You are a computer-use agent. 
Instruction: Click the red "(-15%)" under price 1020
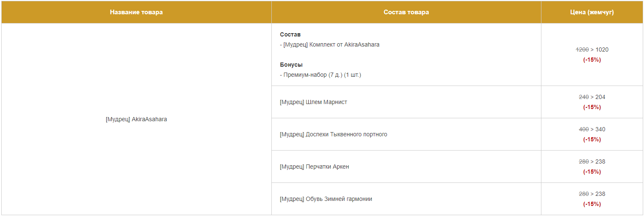tap(592, 60)
